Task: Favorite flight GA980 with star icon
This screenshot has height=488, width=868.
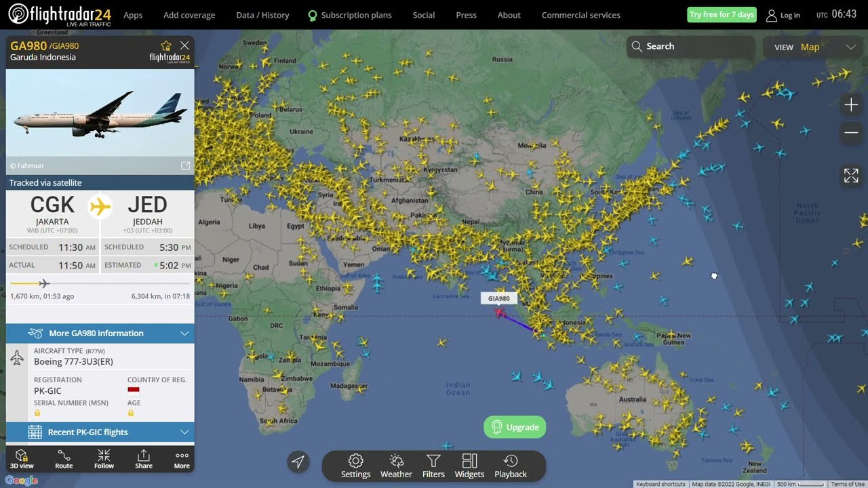Action: coord(166,45)
